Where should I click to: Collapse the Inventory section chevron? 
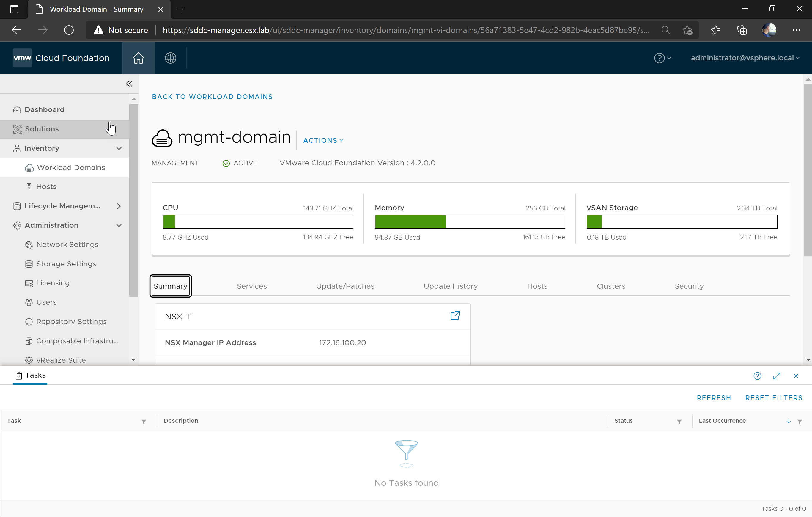pos(119,148)
